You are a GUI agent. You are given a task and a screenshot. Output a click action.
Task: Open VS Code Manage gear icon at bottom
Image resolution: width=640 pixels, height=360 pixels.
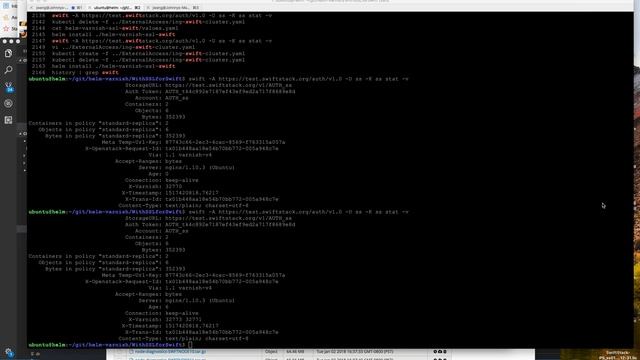point(9,352)
